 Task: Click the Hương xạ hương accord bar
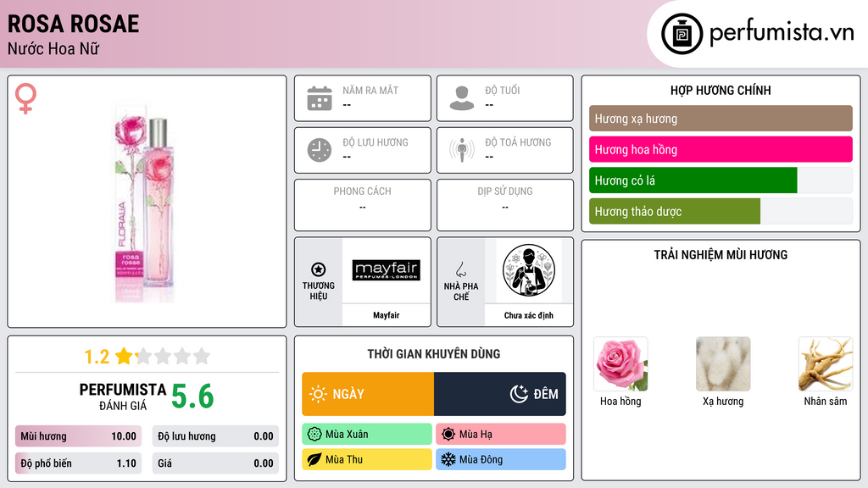tap(721, 119)
